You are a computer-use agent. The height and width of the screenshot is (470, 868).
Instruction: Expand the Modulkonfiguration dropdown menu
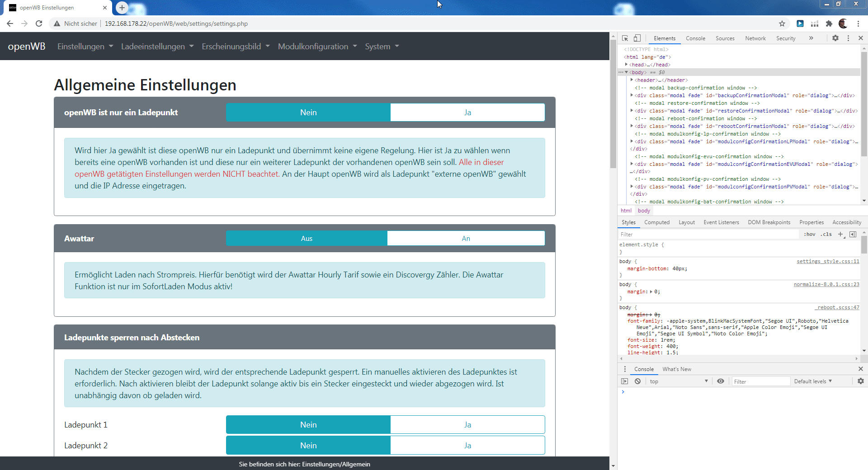317,47
